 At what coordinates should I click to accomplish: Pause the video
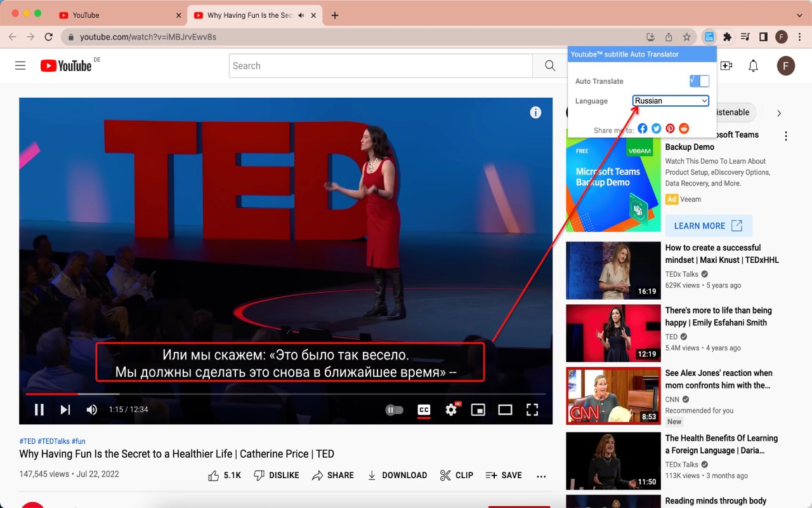point(39,410)
